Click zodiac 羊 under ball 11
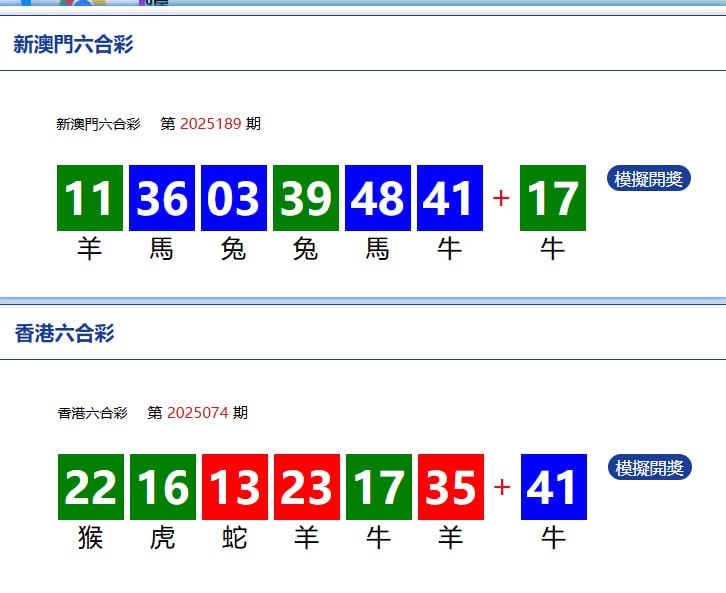The height and width of the screenshot is (593, 726). (x=89, y=249)
